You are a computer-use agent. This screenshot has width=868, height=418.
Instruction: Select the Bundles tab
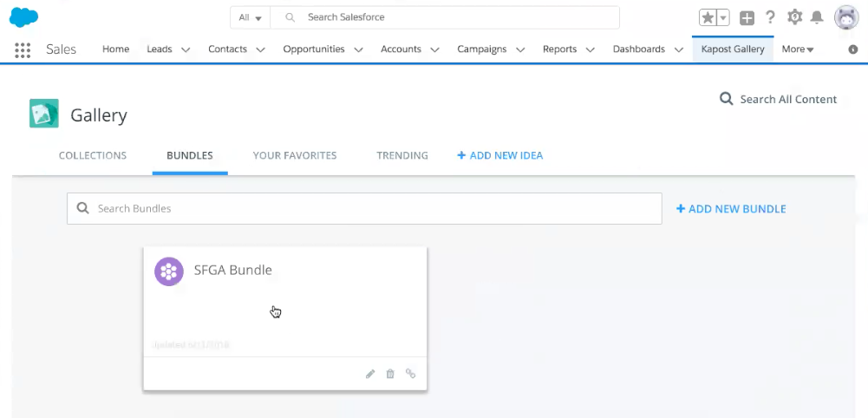[x=190, y=155]
